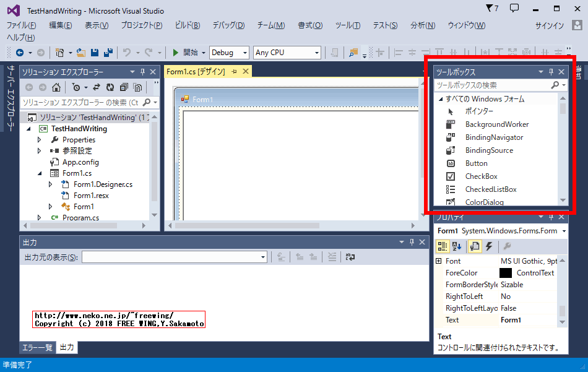Click the green Start debugging arrow
This screenshot has width=588, height=372.
click(176, 53)
